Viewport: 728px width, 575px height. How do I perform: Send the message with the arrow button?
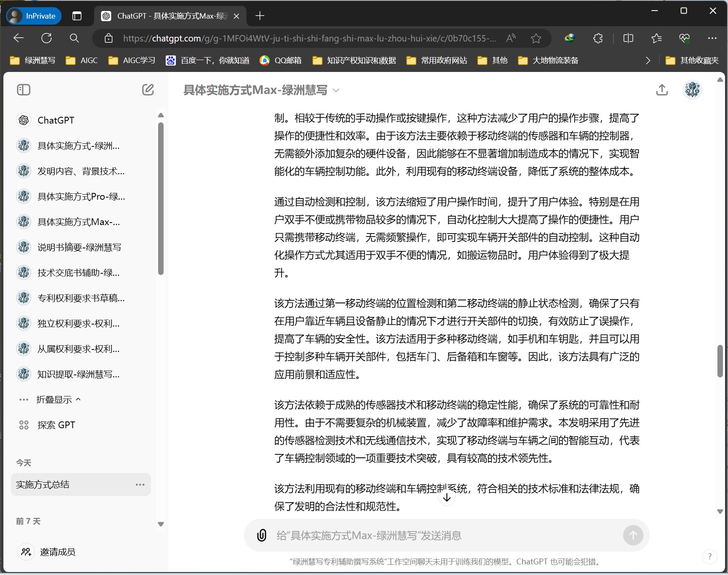[633, 535]
